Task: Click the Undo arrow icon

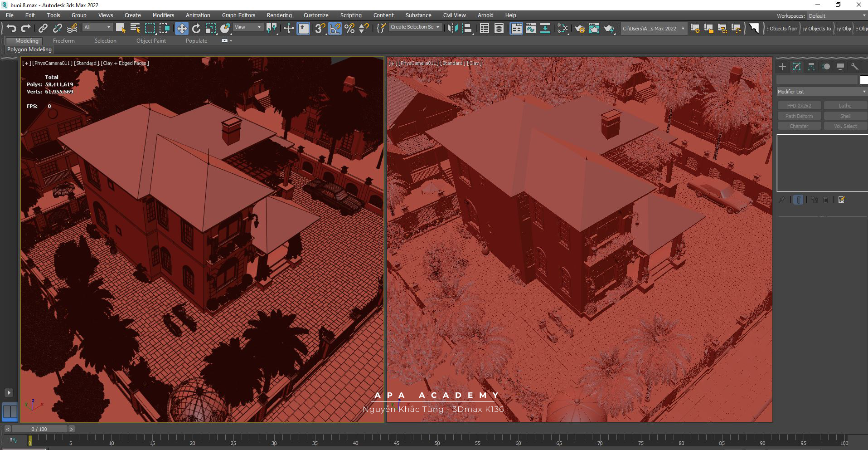Action: coord(11,29)
